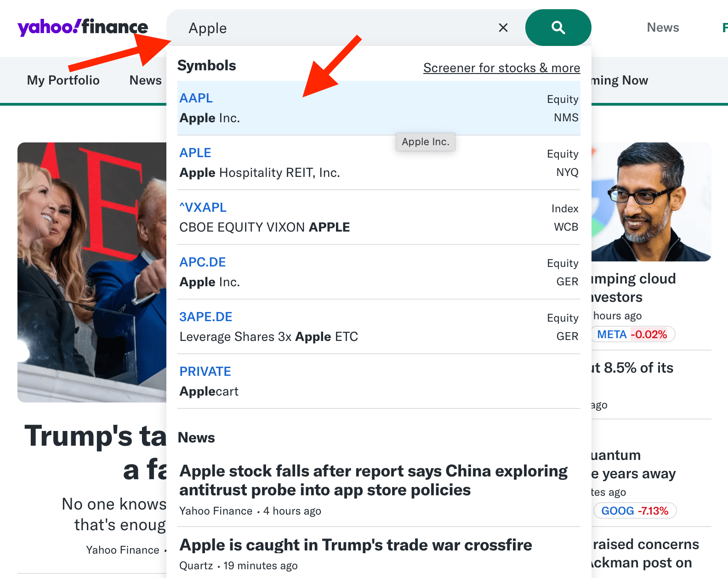Open the Sundar Pichai article thumbnail
Image resolution: width=728 pixels, height=578 pixels.
point(651,202)
